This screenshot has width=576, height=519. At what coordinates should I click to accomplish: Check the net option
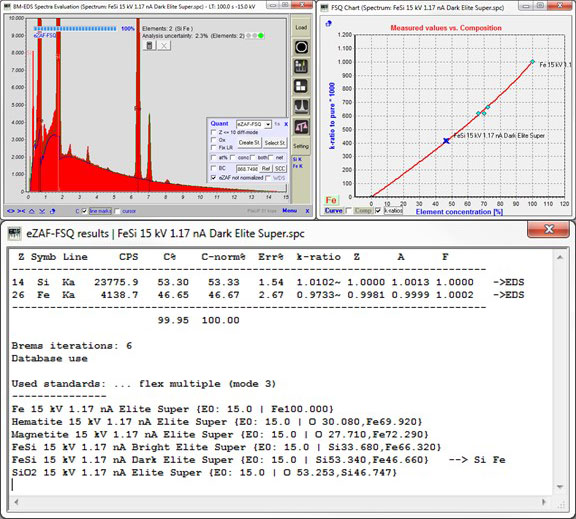[x=271, y=158]
